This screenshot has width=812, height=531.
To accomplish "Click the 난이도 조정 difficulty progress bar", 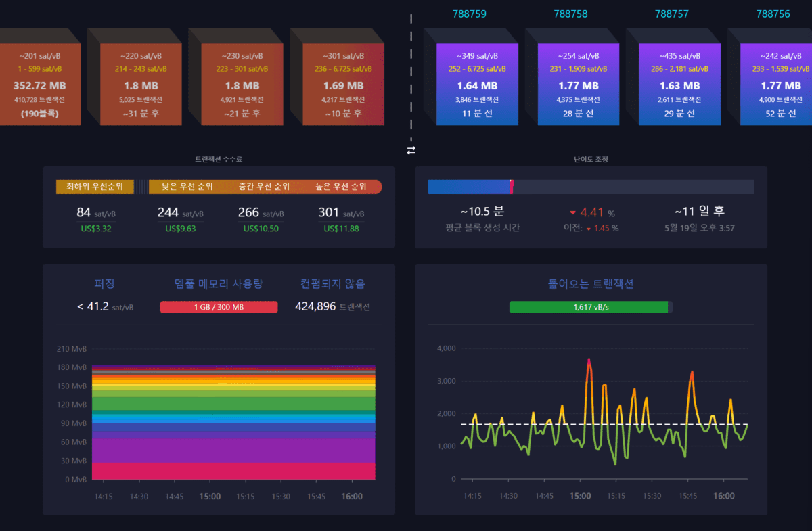I will click(591, 187).
